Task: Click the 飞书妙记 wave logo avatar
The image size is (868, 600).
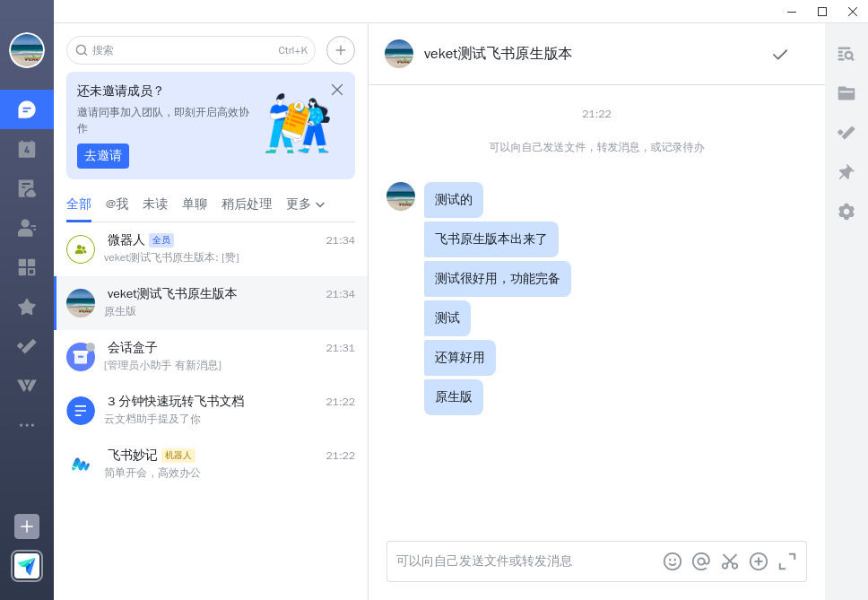Action: click(x=81, y=465)
